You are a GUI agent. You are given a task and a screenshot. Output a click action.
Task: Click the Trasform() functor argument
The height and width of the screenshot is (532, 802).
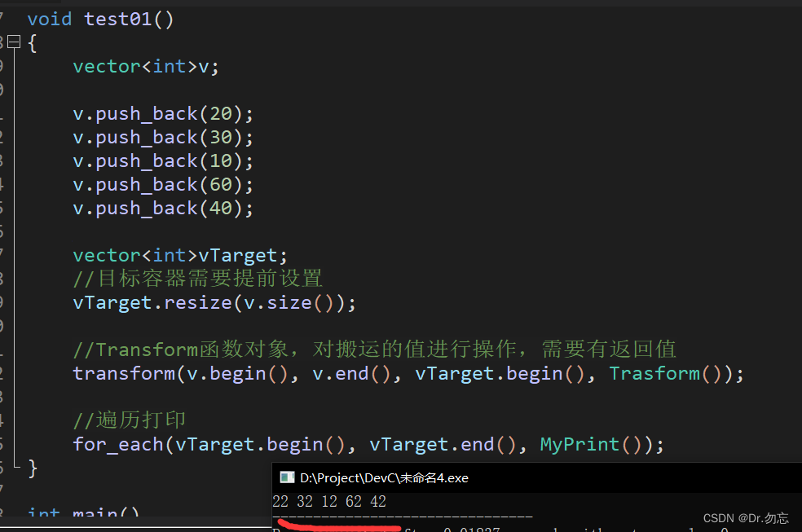665,374
